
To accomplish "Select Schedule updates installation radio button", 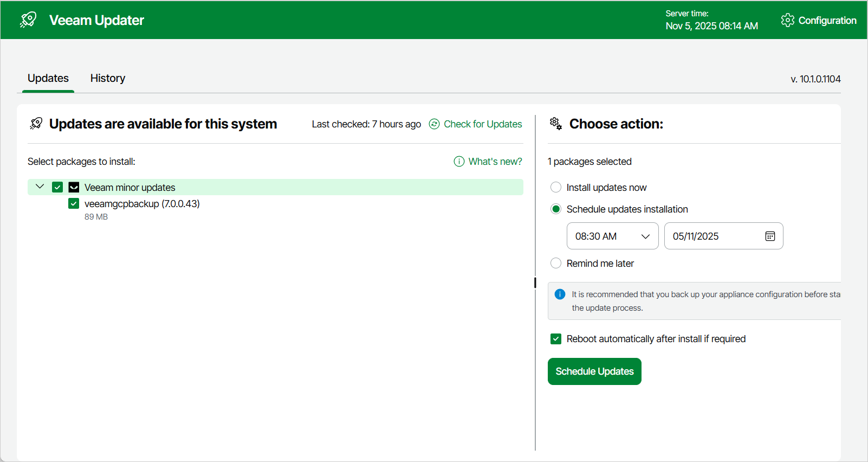I will click(x=556, y=209).
